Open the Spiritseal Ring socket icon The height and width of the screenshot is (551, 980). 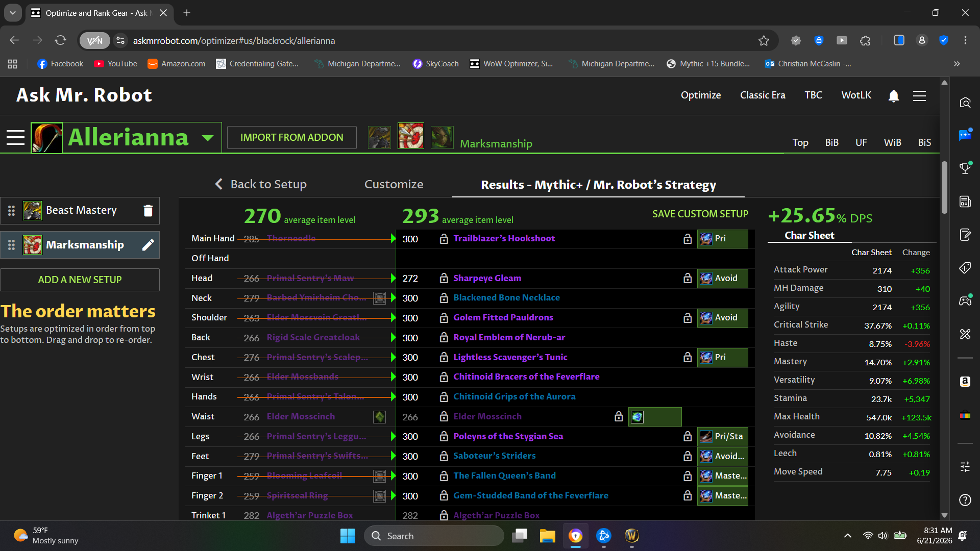[x=379, y=496]
